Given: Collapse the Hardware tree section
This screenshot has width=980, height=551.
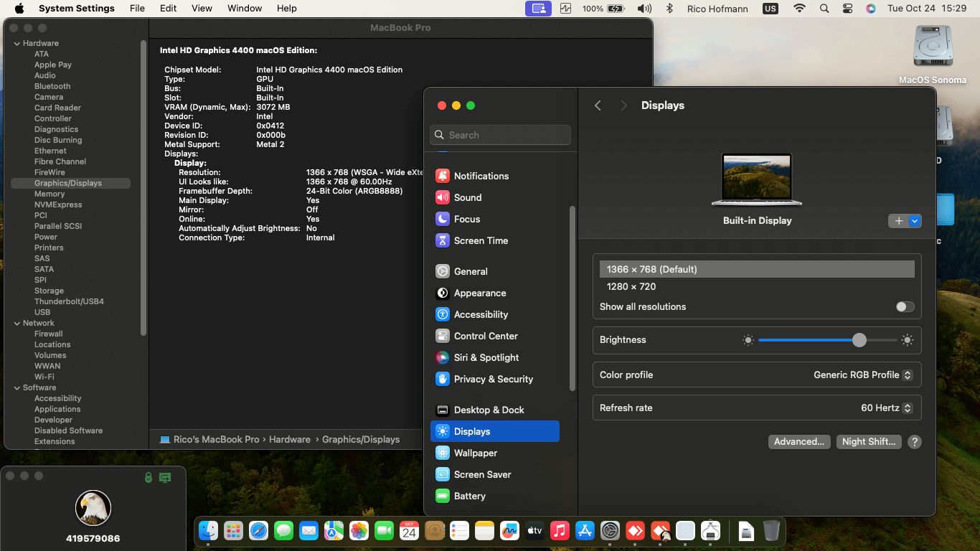Looking at the screenshot, I should (x=17, y=43).
